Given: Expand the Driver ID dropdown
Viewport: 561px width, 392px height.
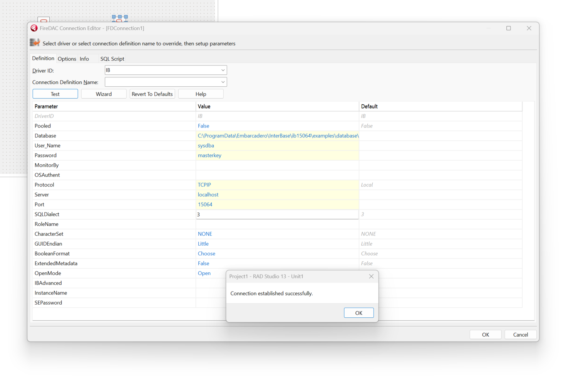Looking at the screenshot, I should [223, 70].
